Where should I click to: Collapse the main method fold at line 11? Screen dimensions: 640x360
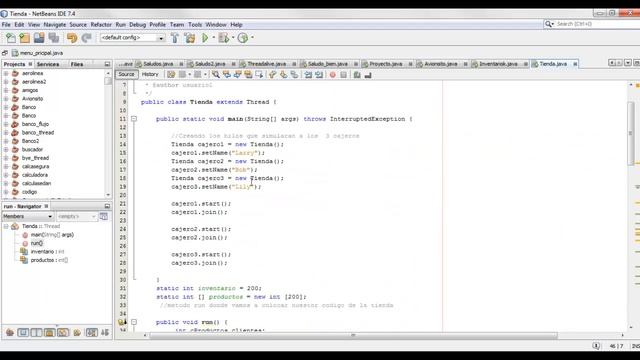(x=133, y=119)
